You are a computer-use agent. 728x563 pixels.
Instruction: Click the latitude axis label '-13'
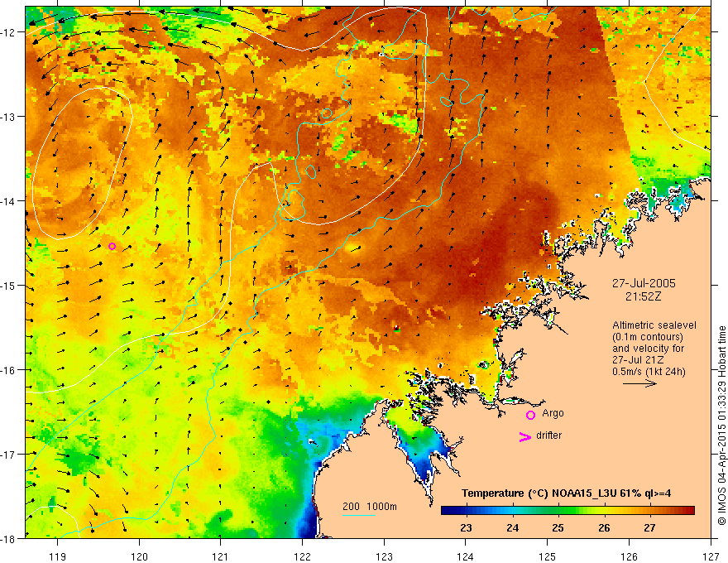click(9, 117)
